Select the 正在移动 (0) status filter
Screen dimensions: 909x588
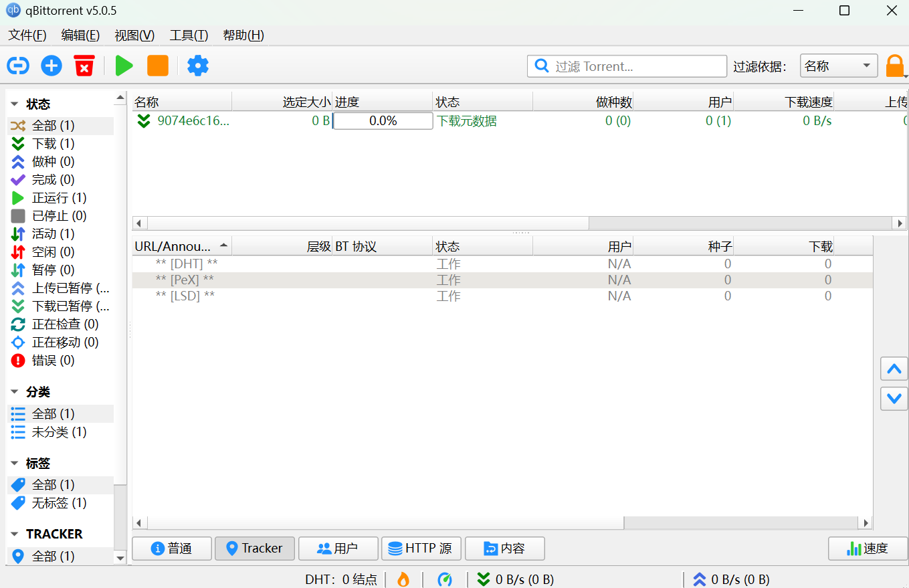[60, 342]
